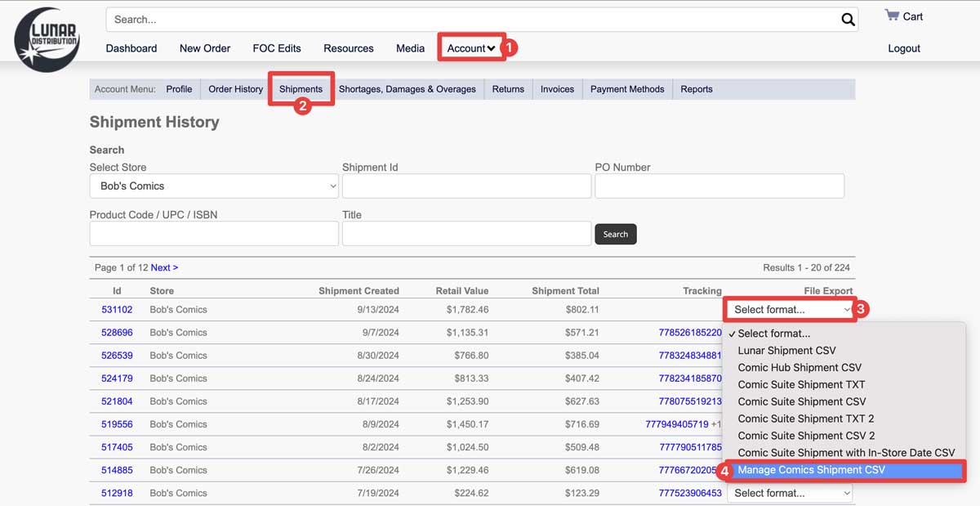
Task: Open the shopping cart
Action: coord(903,16)
